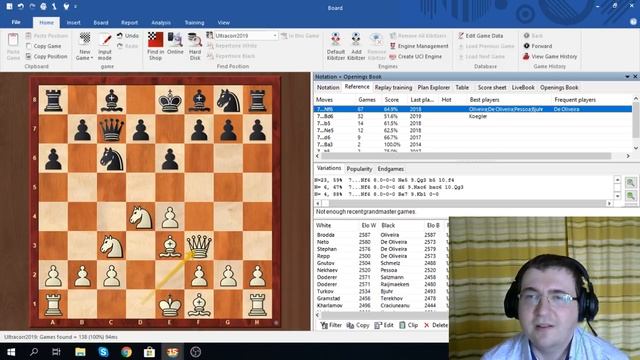640x360 pixels.
Task: Open the Windows Start menu
Action: point(11,352)
